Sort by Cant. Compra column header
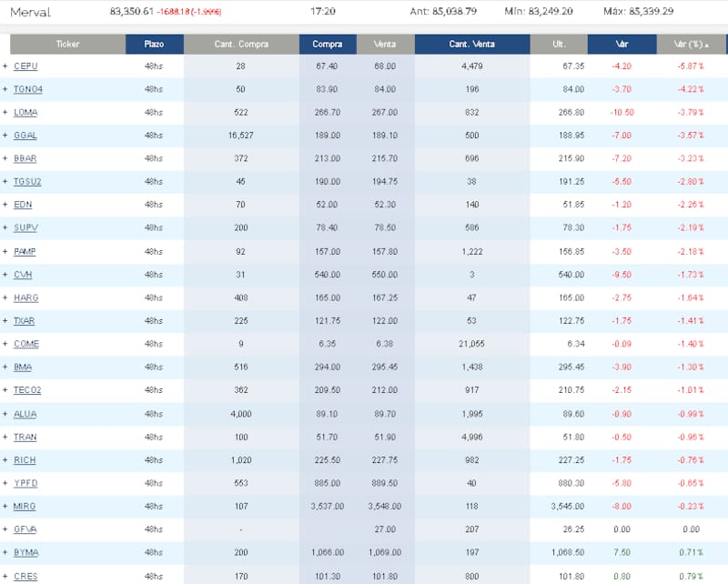 pos(240,44)
